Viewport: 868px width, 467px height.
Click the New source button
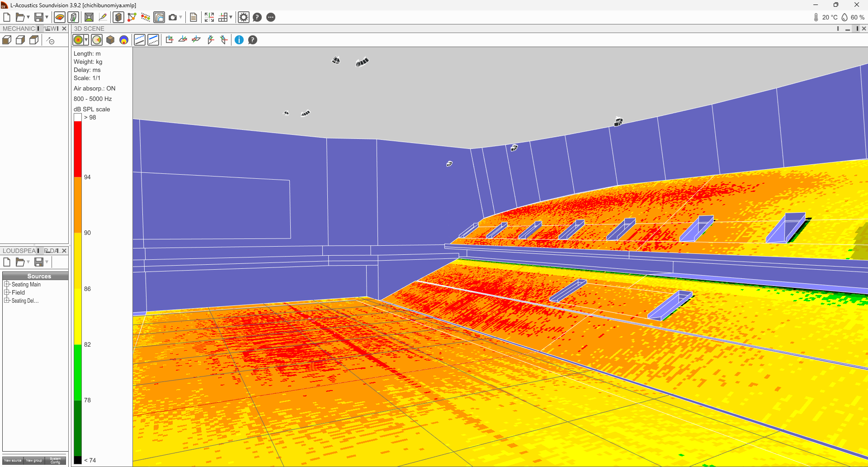tap(13, 460)
